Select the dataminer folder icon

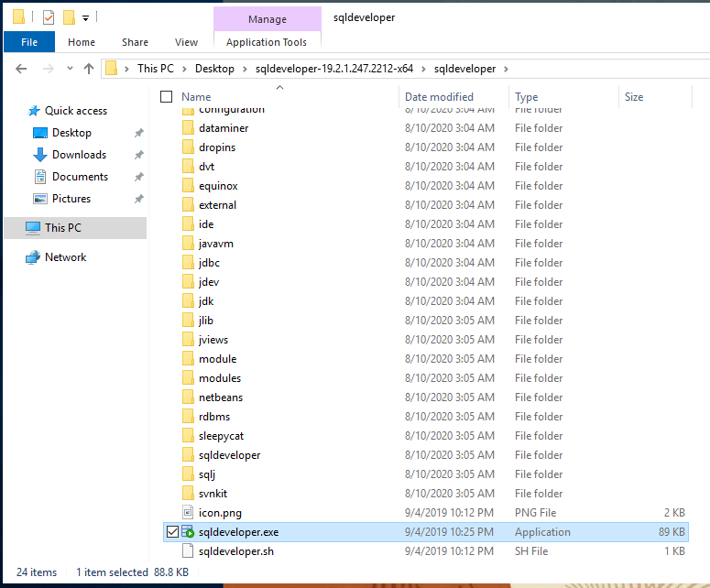click(x=188, y=128)
